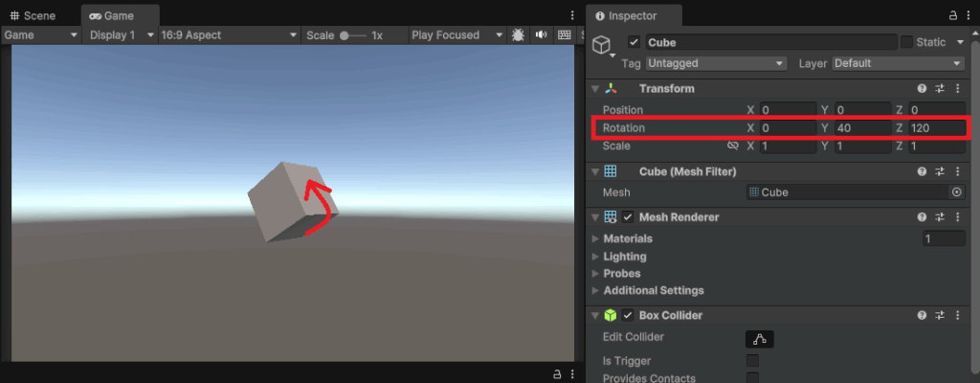Toggle the Mesh Renderer enabled checkbox
Screen dimensions: 980x383
tap(628, 217)
